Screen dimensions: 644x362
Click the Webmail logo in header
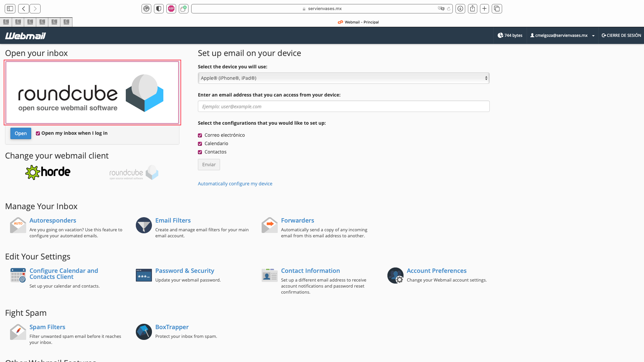click(x=25, y=36)
